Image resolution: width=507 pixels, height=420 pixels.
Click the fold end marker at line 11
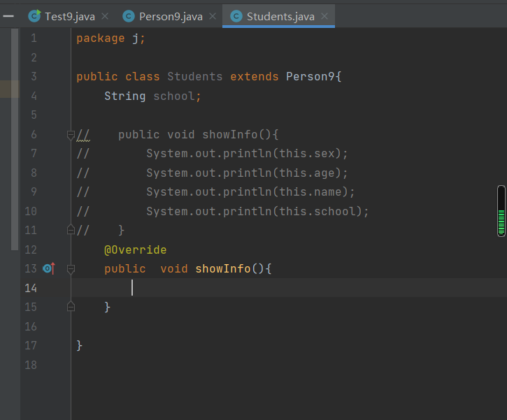click(x=71, y=230)
